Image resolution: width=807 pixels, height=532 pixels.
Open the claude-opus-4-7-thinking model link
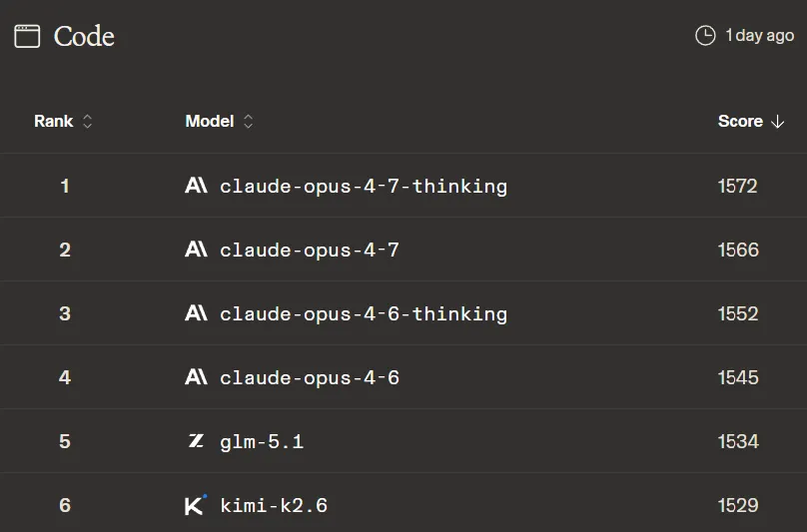[x=364, y=187]
